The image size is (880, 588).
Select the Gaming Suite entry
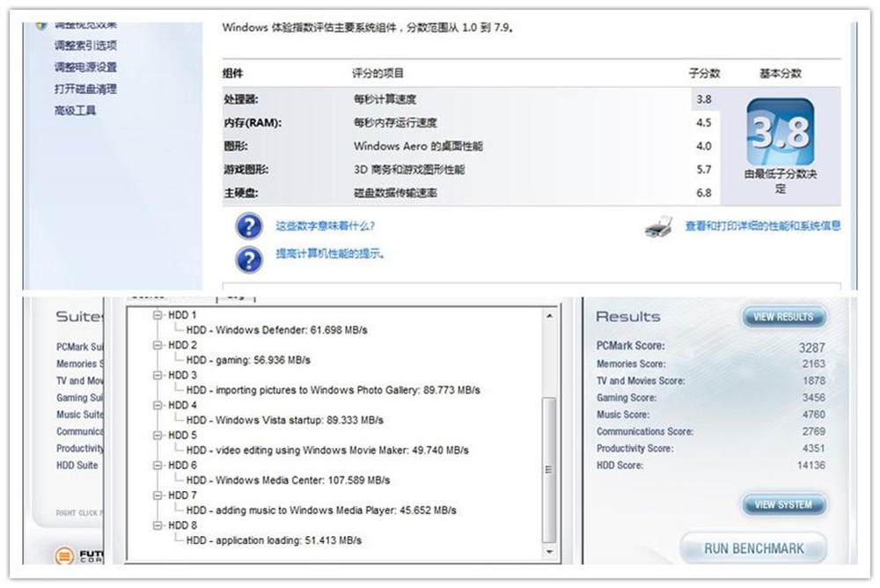(x=80, y=398)
